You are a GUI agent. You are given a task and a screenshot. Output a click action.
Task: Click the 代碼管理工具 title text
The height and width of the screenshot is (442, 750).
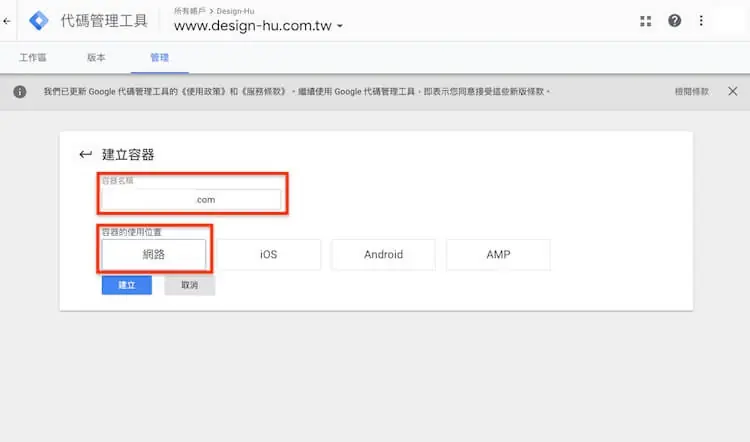[104, 21]
